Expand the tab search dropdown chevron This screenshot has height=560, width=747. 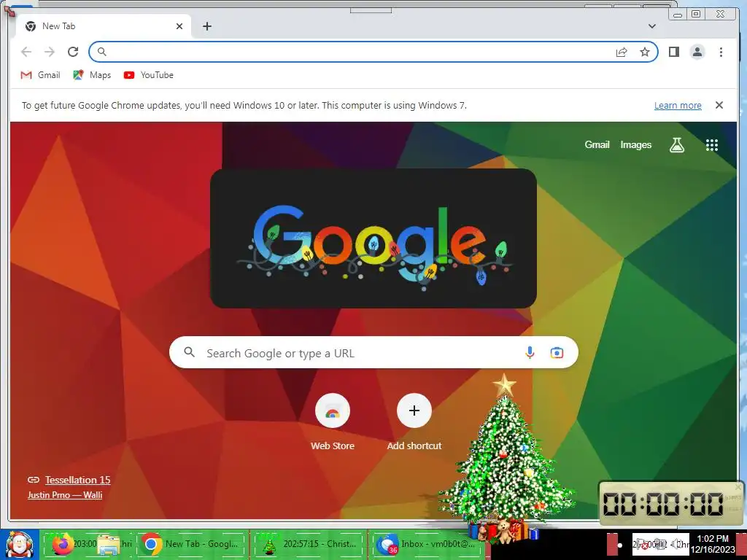pos(651,26)
